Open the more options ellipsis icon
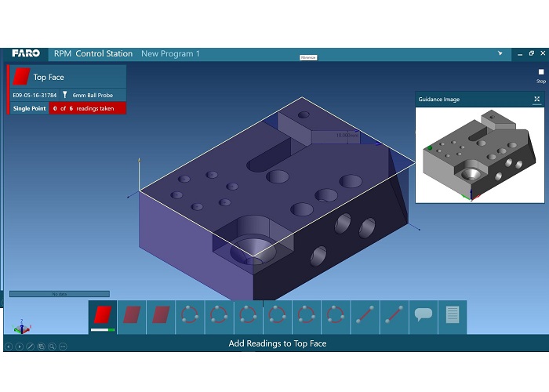 (63, 347)
